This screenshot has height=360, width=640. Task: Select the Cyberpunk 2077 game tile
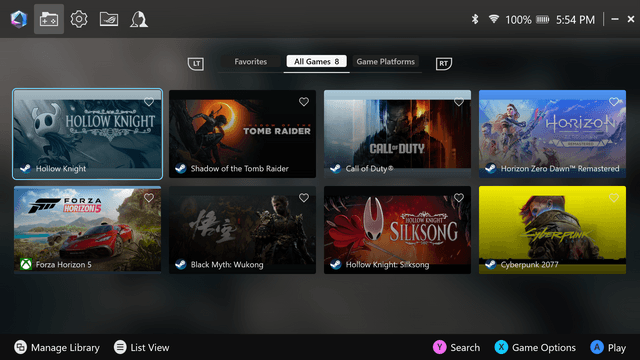coord(552,230)
